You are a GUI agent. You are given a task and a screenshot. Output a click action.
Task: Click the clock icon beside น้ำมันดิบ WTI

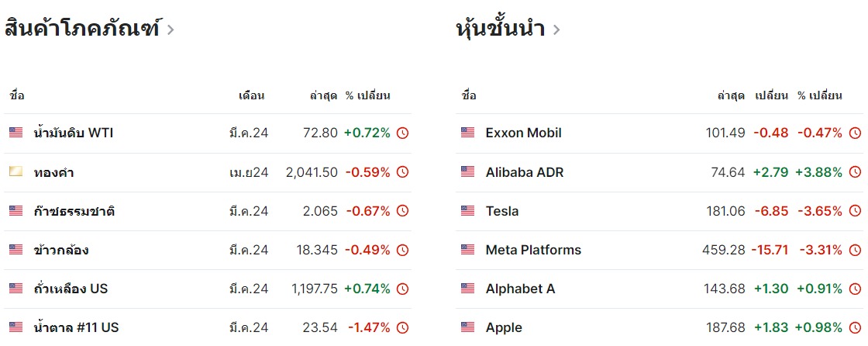coord(403,133)
